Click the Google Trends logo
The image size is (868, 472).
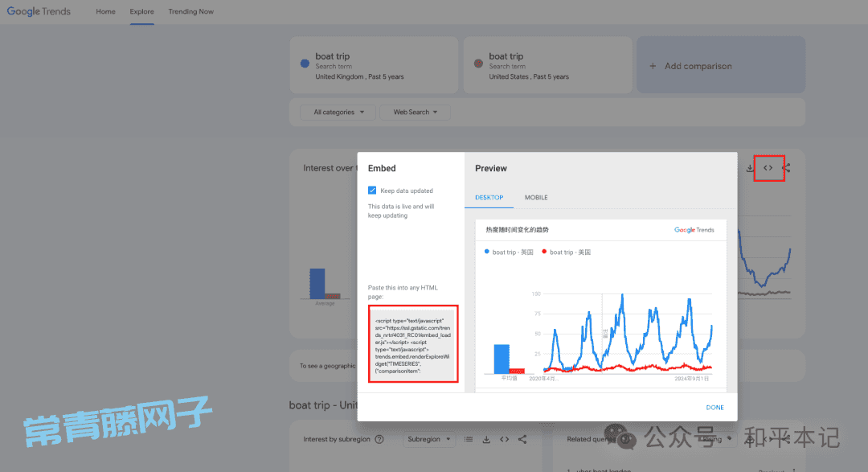tap(39, 11)
